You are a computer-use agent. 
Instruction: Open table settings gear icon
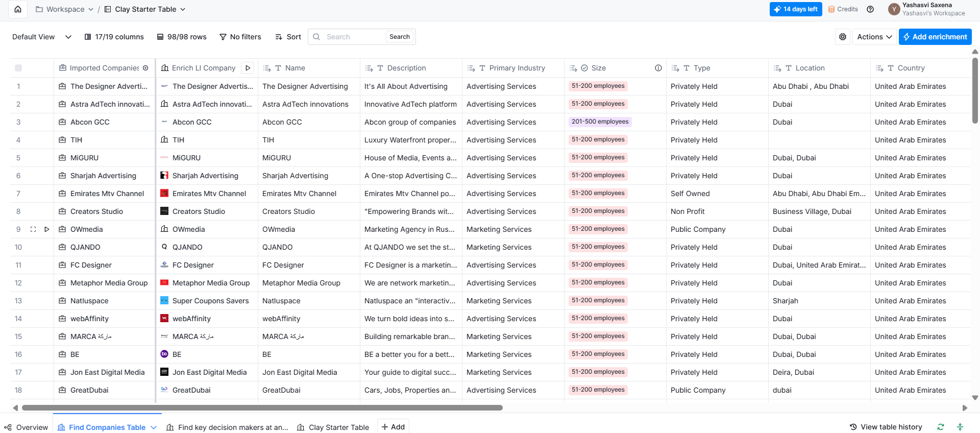click(x=843, y=37)
